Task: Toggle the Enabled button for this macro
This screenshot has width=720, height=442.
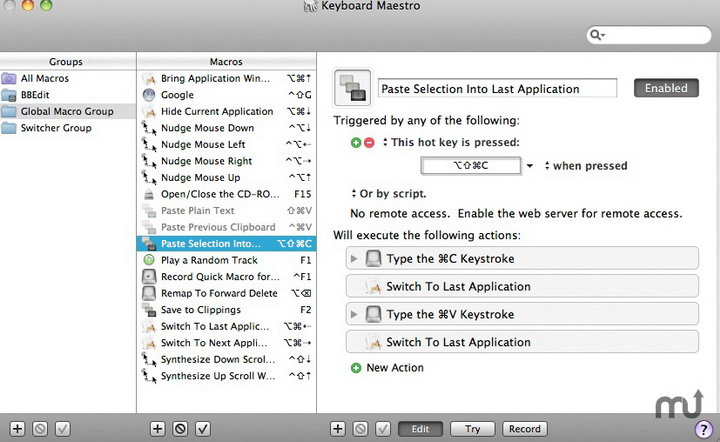Action: [x=666, y=88]
